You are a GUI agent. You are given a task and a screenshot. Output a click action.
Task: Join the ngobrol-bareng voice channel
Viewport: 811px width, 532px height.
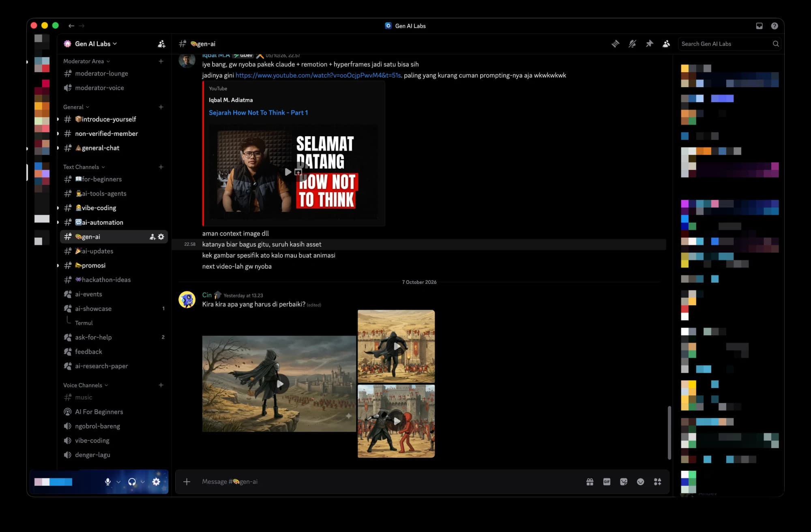pos(114,426)
